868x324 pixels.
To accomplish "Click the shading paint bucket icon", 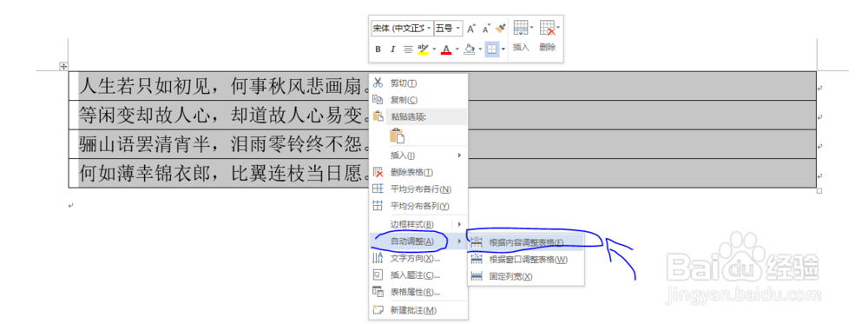I will tap(470, 50).
